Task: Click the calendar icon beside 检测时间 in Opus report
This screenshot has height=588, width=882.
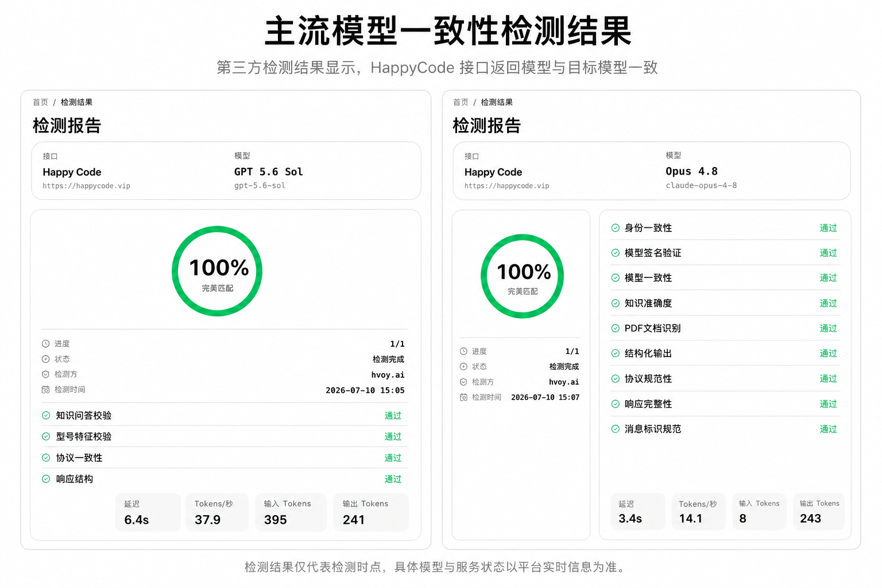Action: coord(463,397)
